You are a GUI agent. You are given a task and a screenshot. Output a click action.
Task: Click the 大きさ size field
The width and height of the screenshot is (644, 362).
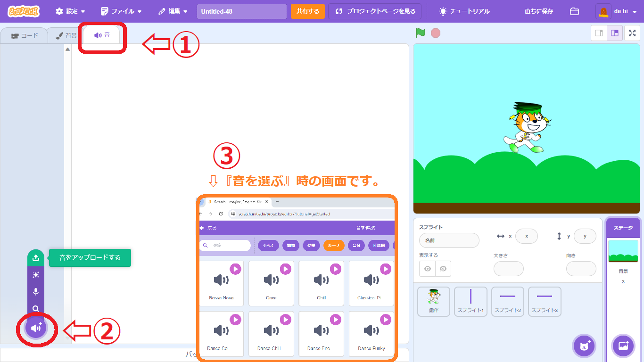[x=509, y=269]
